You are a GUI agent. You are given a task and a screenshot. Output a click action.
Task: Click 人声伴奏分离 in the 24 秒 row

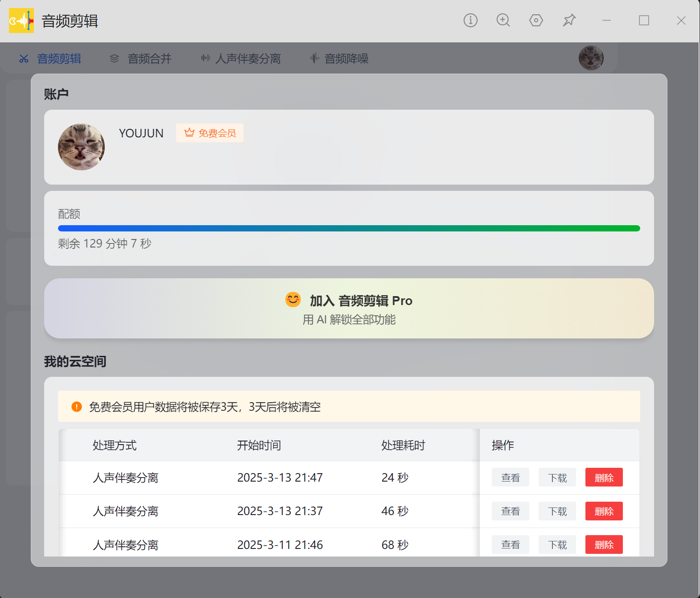[126, 478]
